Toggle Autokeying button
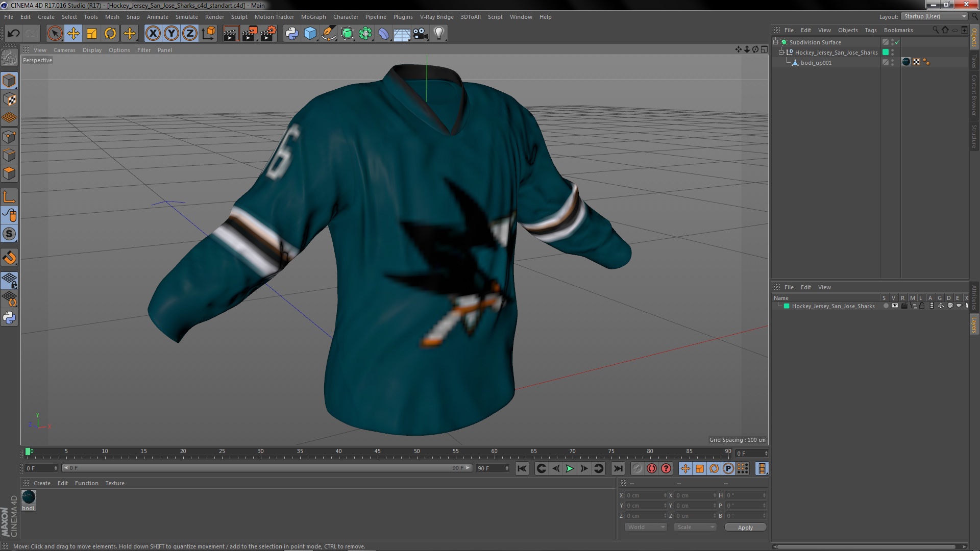This screenshot has height=551, width=980. point(652,468)
